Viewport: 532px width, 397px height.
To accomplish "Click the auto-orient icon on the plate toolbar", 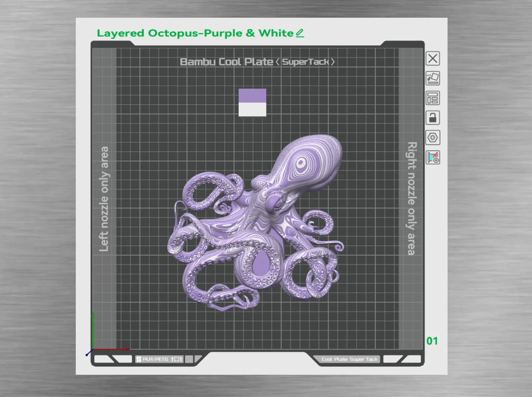I will pyautogui.click(x=433, y=78).
